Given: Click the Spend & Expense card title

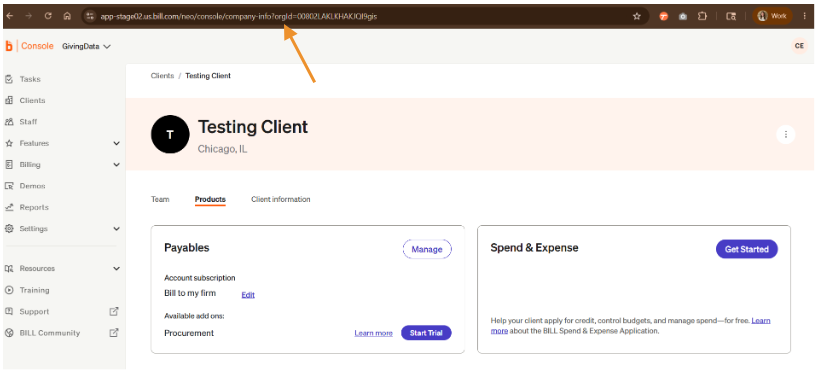Looking at the screenshot, I should [x=534, y=248].
